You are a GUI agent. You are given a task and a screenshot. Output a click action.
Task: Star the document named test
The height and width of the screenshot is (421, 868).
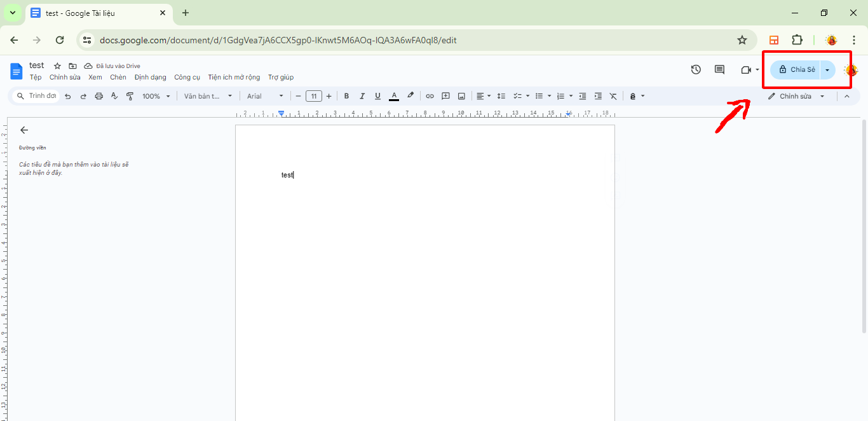[x=57, y=66]
